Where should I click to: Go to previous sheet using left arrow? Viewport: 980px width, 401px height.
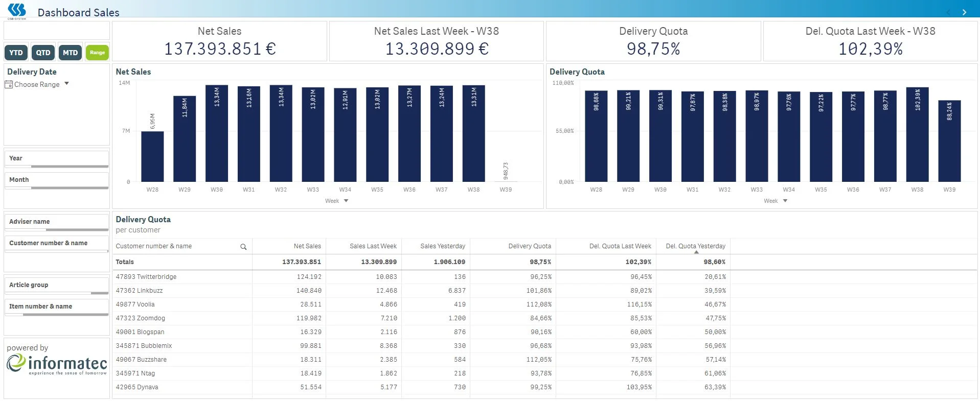[x=948, y=12]
